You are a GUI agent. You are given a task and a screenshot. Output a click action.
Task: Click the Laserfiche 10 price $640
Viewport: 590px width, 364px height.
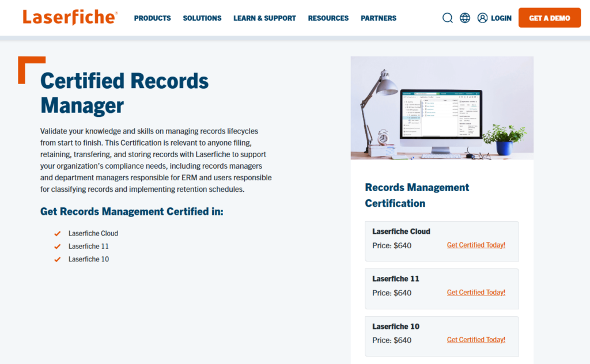pos(392,340)
